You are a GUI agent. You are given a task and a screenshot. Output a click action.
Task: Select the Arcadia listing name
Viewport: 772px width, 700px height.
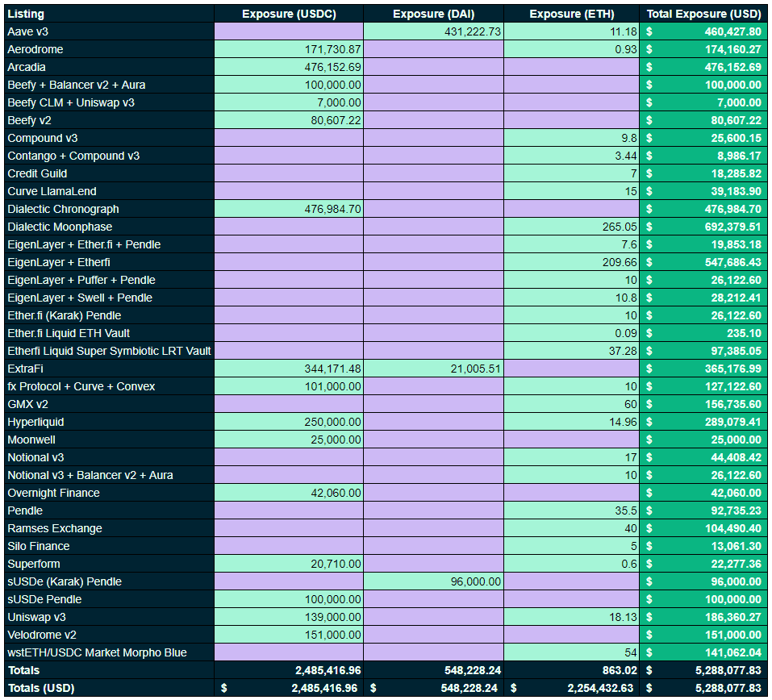(x=109, y=67)
